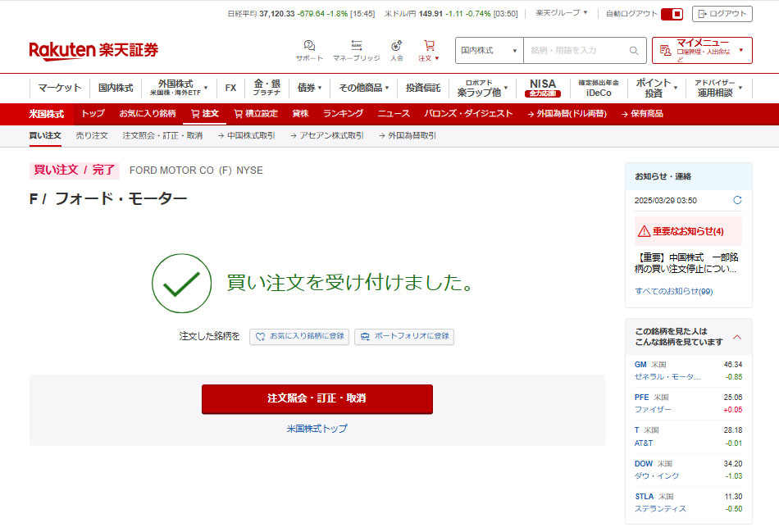This screenshot has width=779, height=532.
Task: Expand the マイメニュー dropdown
Action: [x=702, y=50]
